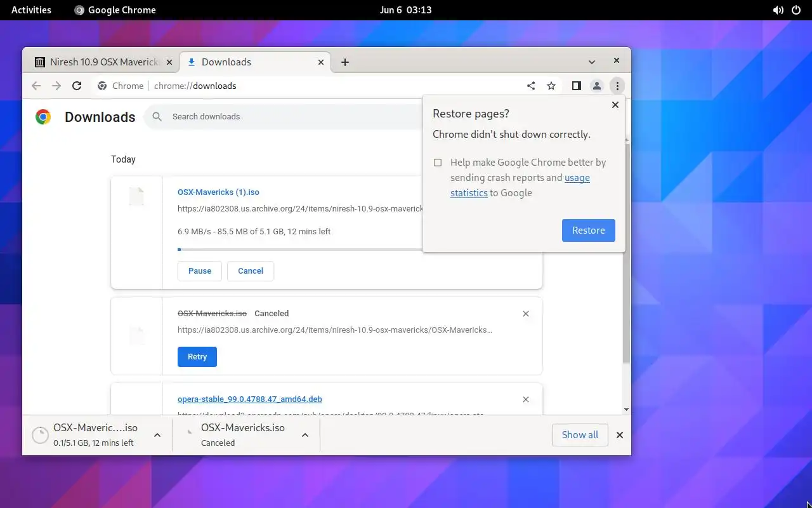The image size is (812, 508).
Task: Click the Chrome logo beside Downloads heading
Action: point(43,117)
